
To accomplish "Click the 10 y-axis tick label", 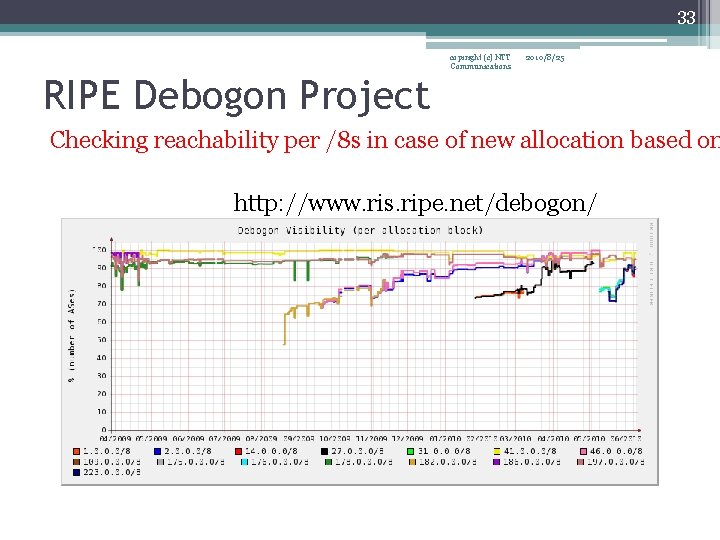I will pyautogui.click(x=101, y=412).
